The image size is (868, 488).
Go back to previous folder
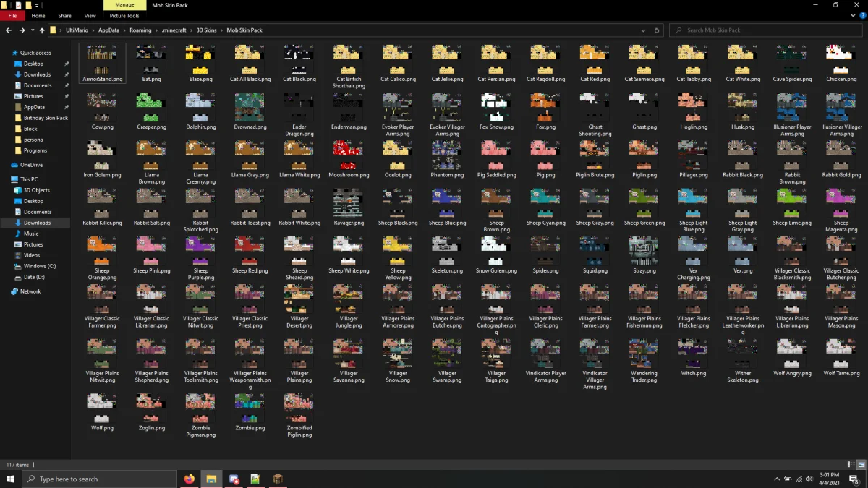pos(8,30)
